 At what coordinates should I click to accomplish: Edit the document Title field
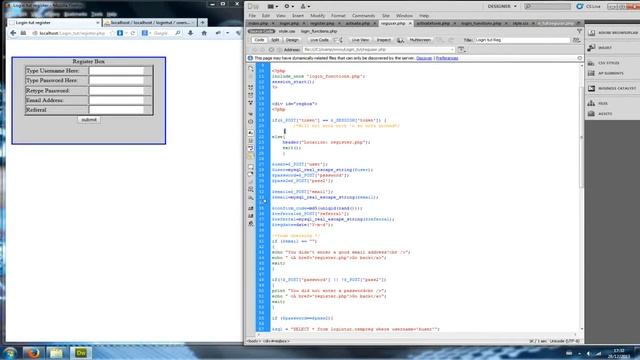point(522,40)
